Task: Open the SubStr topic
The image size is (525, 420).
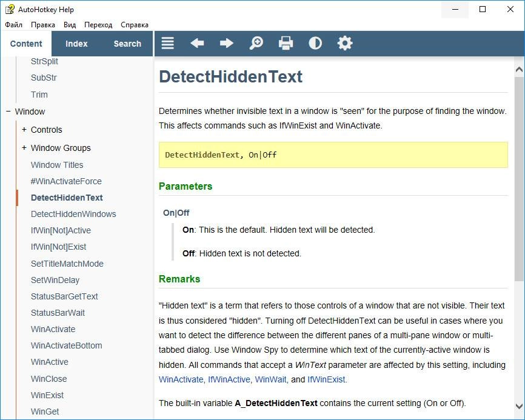Action: pos(44,78)
